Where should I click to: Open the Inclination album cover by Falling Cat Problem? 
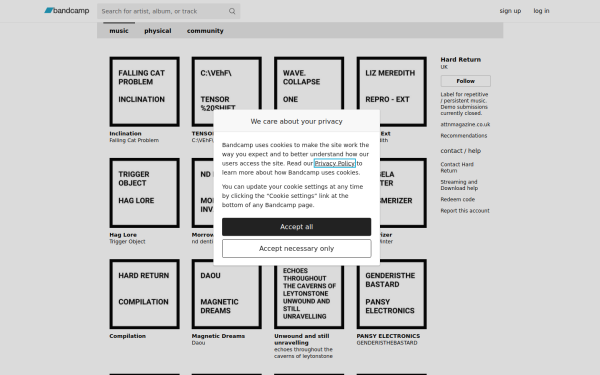click(x=144, y=91)
